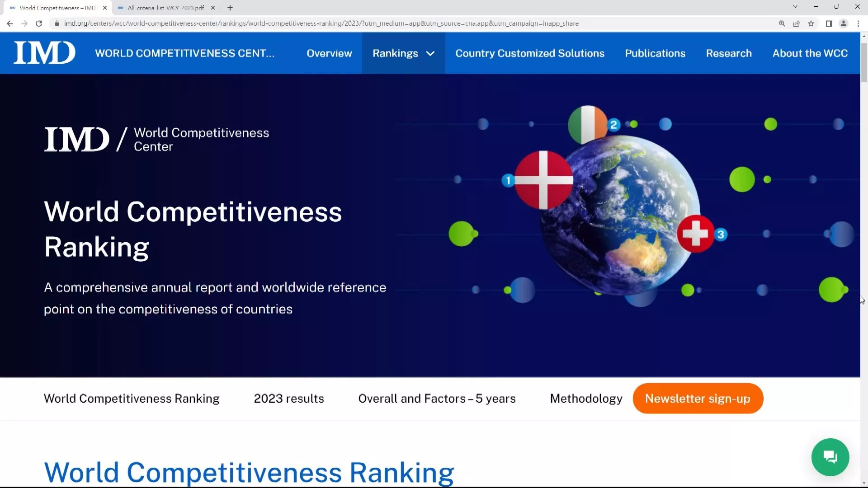Click the orange Newsletter sign-up button
This screenshot has width=868, height=488.
698,399
